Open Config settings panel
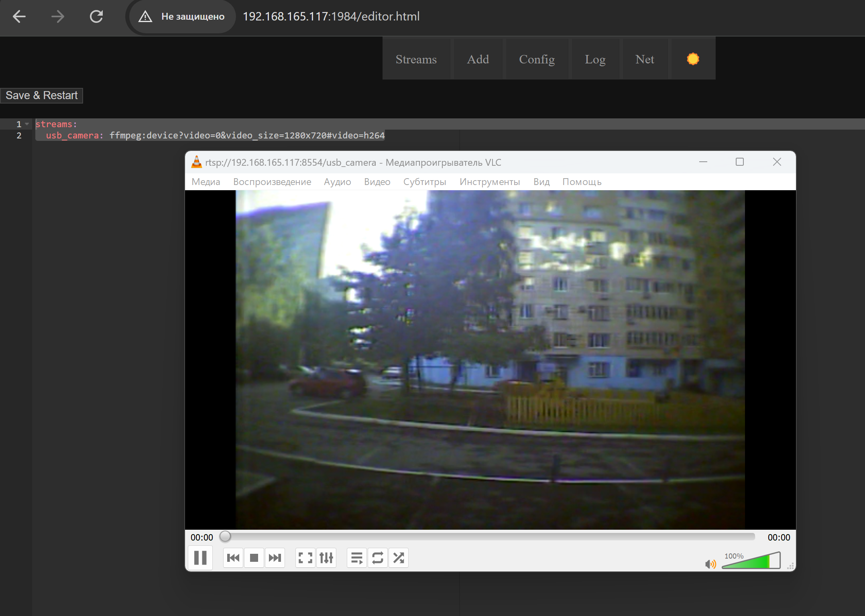 537,59
